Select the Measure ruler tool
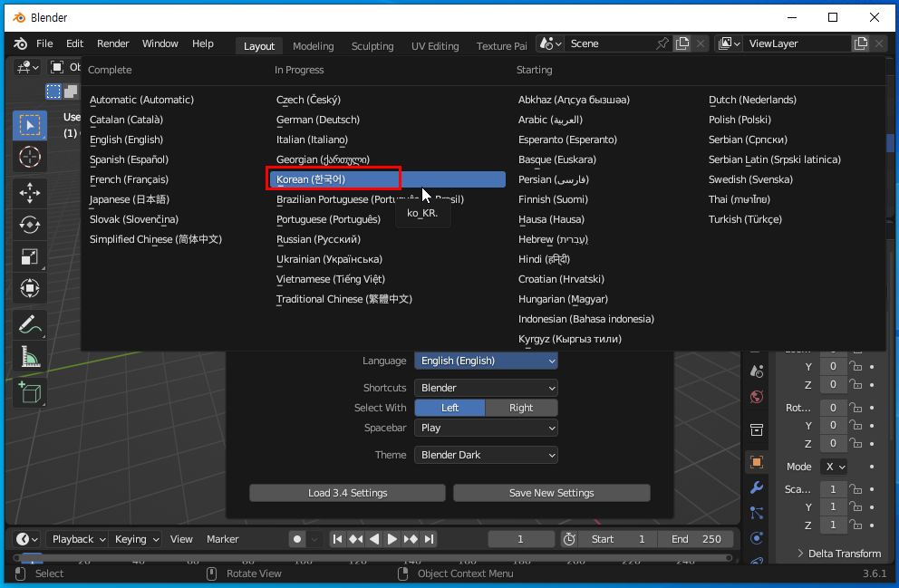 [30, 356]
